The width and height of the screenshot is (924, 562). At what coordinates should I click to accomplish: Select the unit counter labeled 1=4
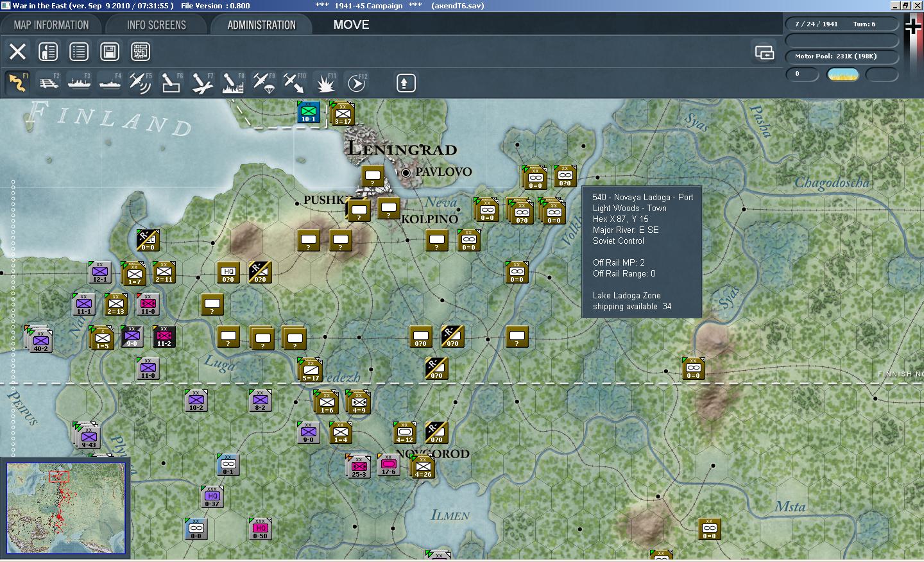(340, 432)
